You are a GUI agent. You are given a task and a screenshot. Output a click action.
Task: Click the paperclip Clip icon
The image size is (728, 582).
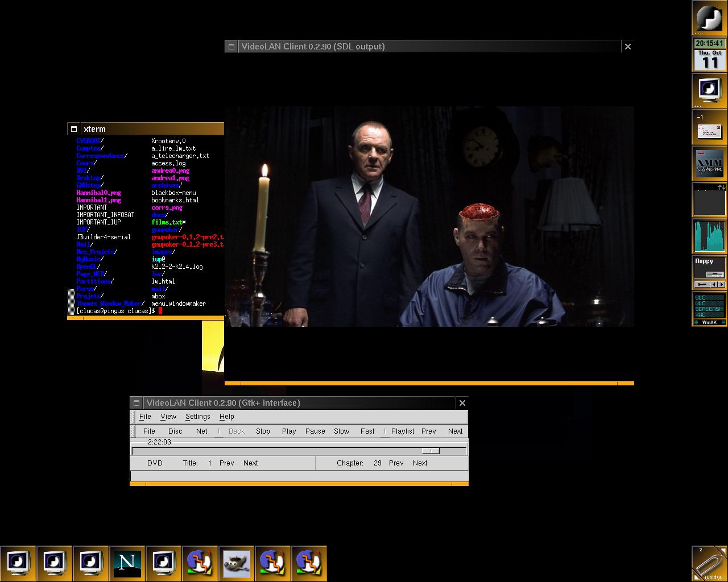pyautogui.click(x=709, y=563)
